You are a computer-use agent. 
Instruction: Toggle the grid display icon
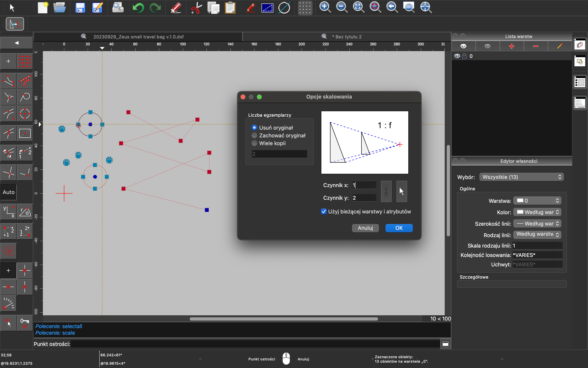(305, 8)
